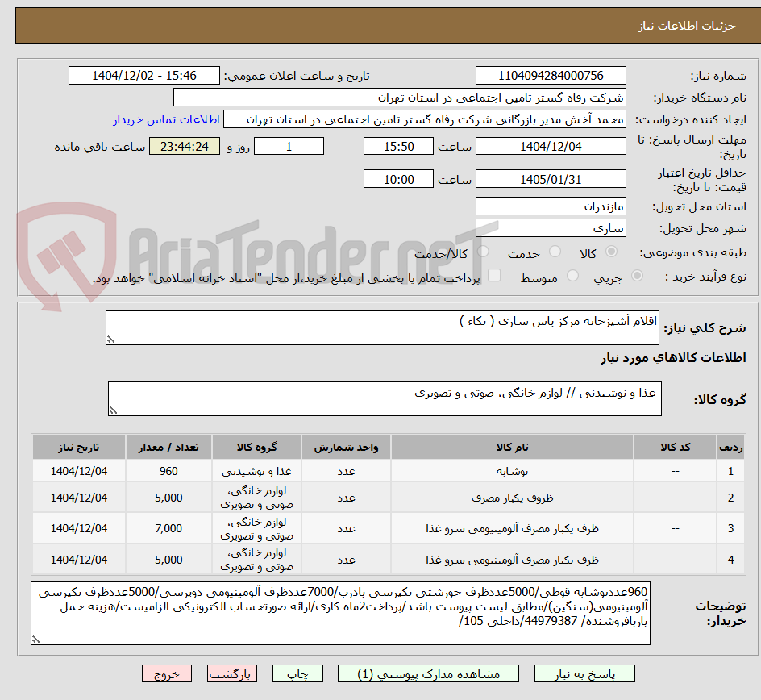
Task: Click the پاسخ به نیاز button
Action: pyautogui.click(x=584, y=673)
